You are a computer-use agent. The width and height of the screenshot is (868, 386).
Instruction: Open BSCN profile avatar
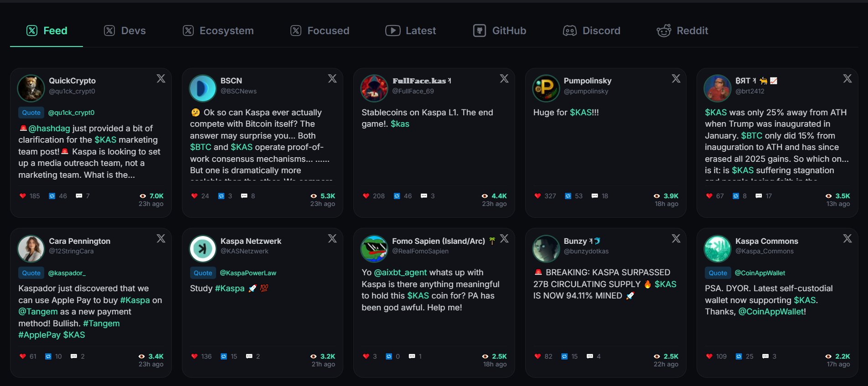[x=202, y=88]
